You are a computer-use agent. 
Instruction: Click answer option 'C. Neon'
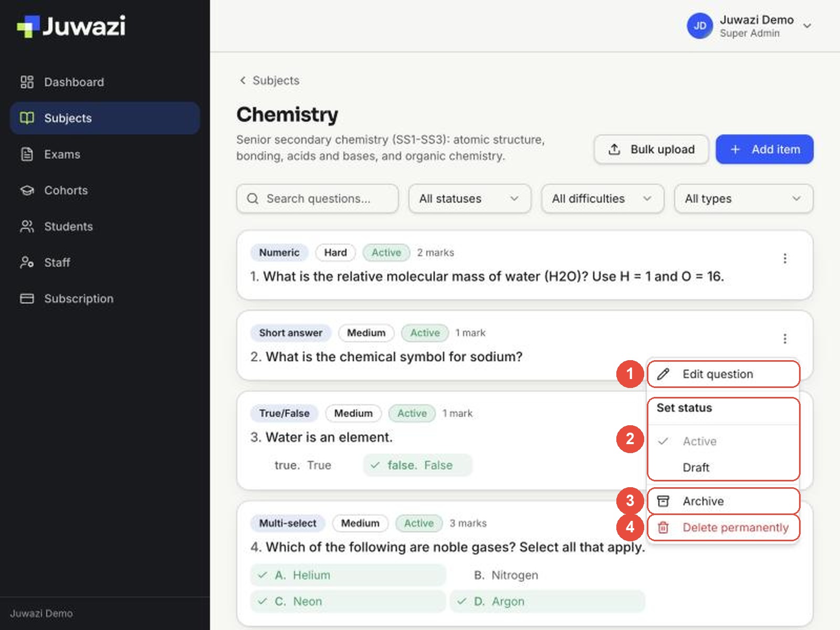pos(348,601)
